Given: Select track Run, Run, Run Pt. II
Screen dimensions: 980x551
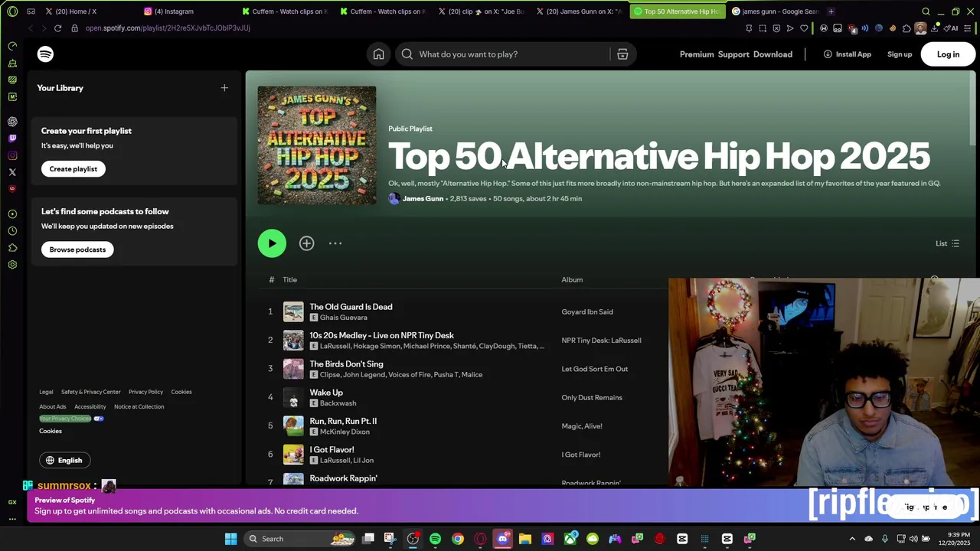Looking at the screenshot, I should (343, 421).
